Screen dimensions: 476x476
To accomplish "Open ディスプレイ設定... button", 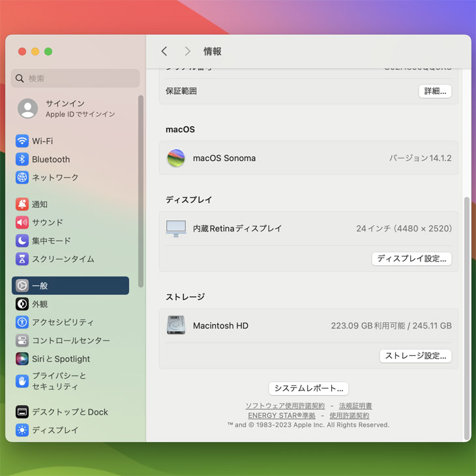I will [411, 259].
